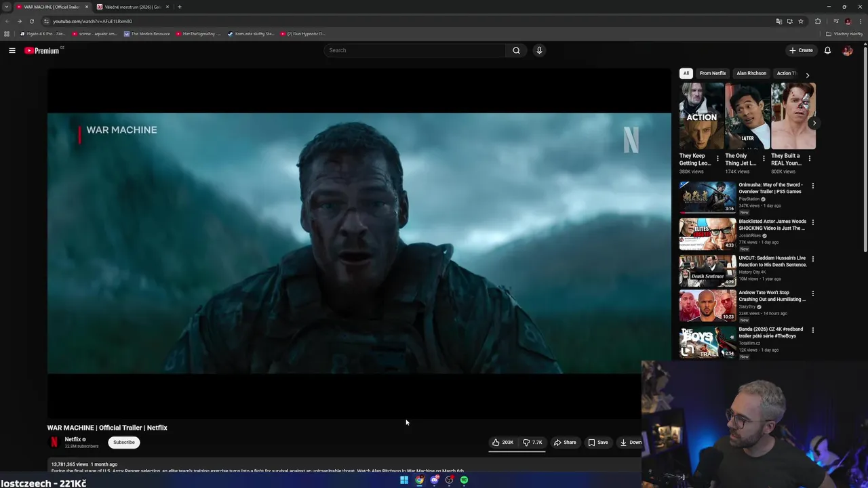The height and width of the screenshot is (488, 868).
Task: Open Chrome three-dot menu
Action: click(859, 21)
